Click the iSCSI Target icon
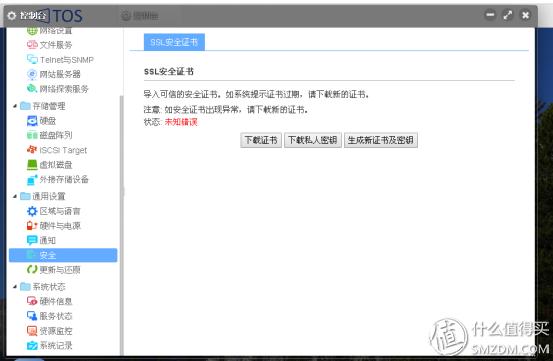Screen dimensions: 553x361 (x=32, y=150)
